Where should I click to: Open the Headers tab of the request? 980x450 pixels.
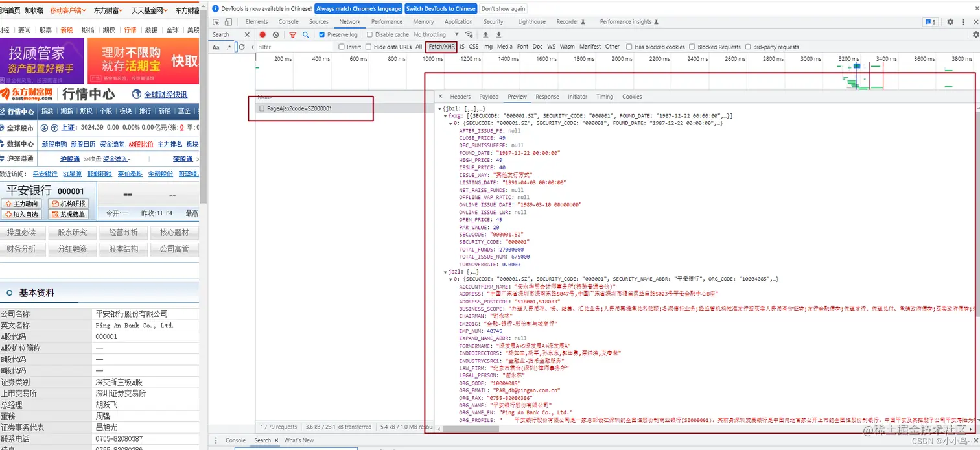tap(460, 97)
